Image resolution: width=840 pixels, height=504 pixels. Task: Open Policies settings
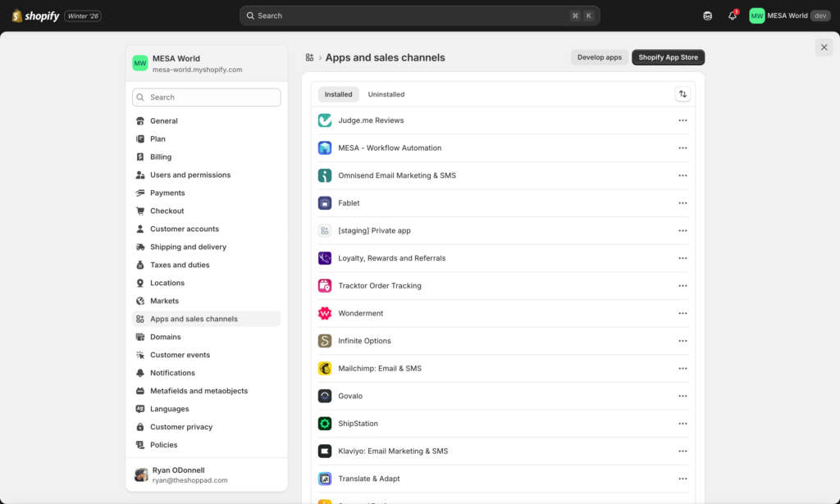click(206, 445)
